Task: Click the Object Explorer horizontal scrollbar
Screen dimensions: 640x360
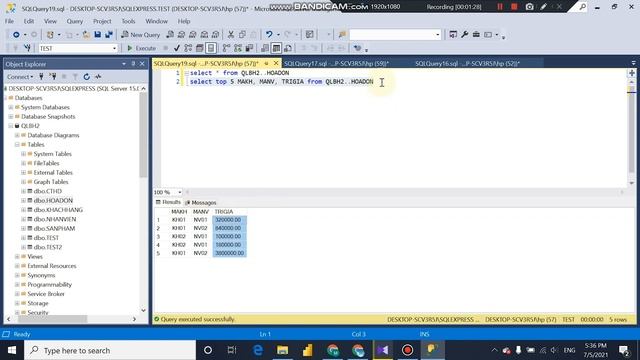Action: tap(52, 319)
